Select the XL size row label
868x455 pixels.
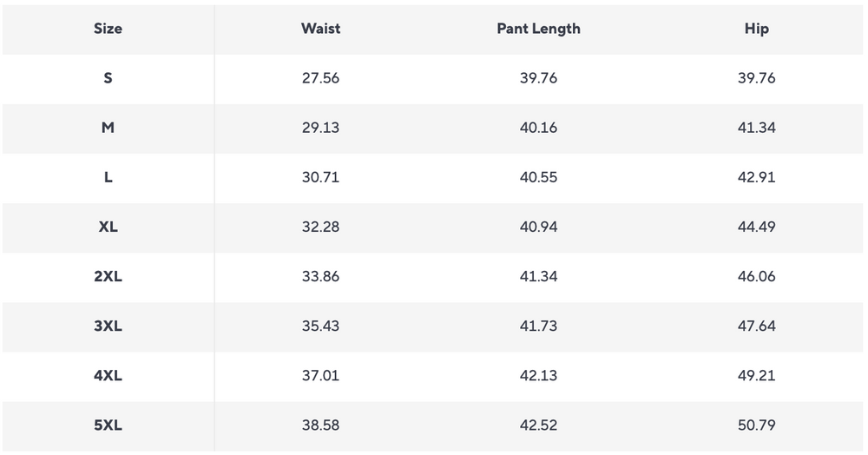pyautogui.click(x=108, y=227)
